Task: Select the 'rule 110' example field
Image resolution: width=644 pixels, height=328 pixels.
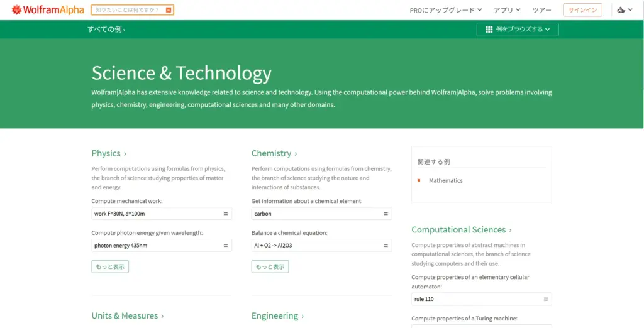Action: (x=481, y=299)
